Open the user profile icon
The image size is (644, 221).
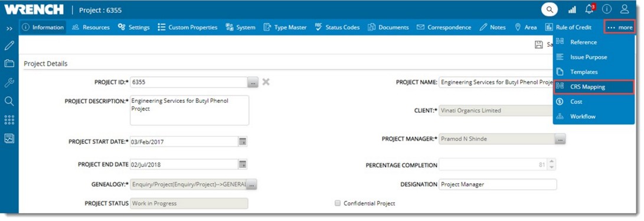coord(625,9)
